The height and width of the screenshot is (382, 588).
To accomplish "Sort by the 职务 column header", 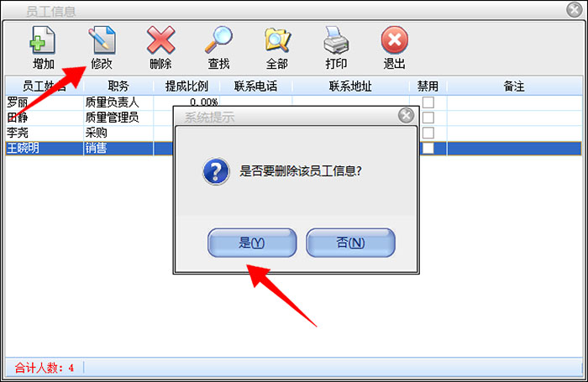I will [x=118, y=86].
